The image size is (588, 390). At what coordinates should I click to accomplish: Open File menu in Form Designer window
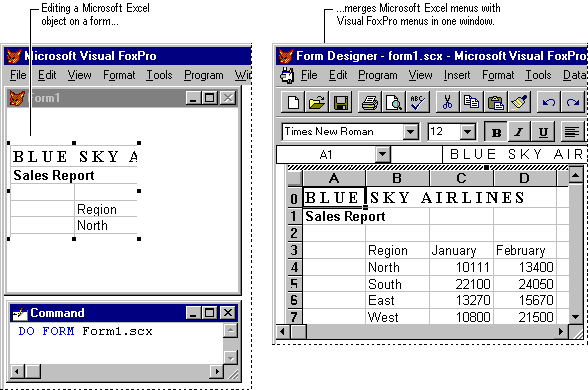[309, 75]
